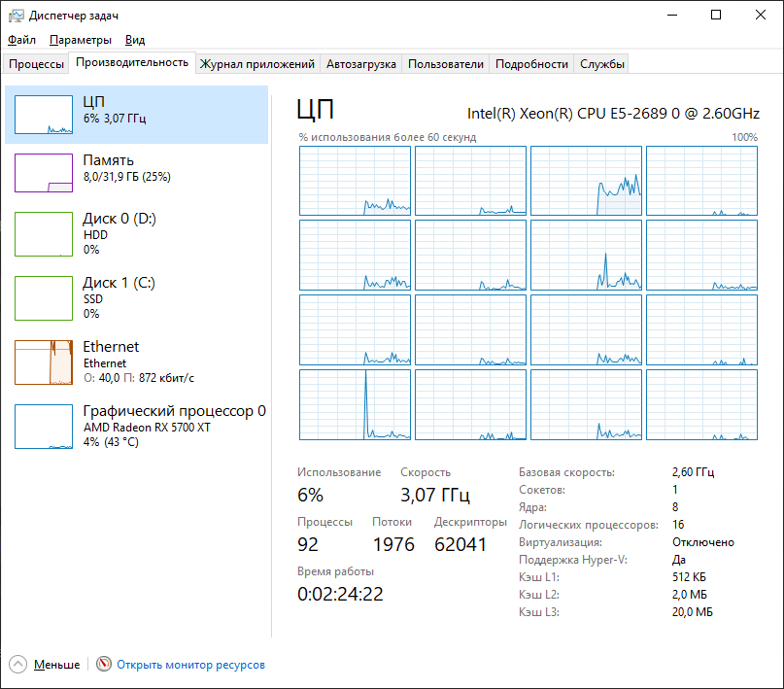784x689 pixels.
Task: Click the Кэш L2 2,0 МБ value
Action: pos(690,595)
